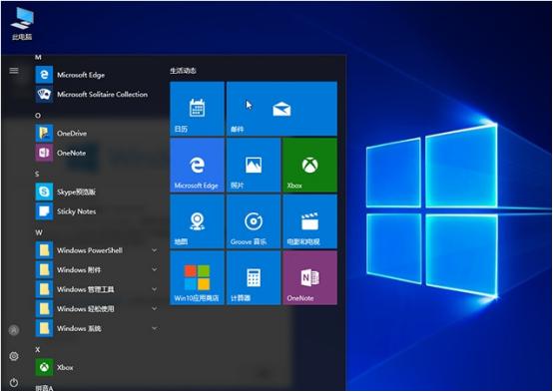The image size is (553, 392).
Task: Click the Xbox icon in app list
Action: [x=44, y=367]
